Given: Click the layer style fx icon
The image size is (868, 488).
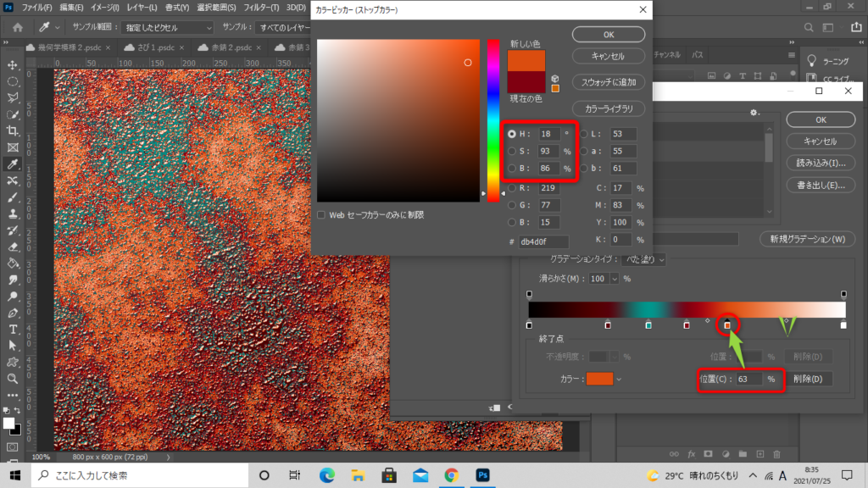Looking at the screenshot, I should (x=691, y=454).
